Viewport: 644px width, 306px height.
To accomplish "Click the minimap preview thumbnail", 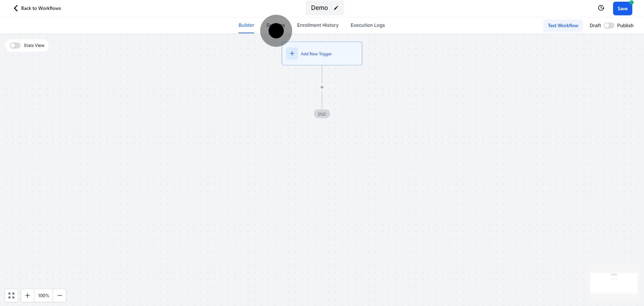I will [x=614, y=283].
